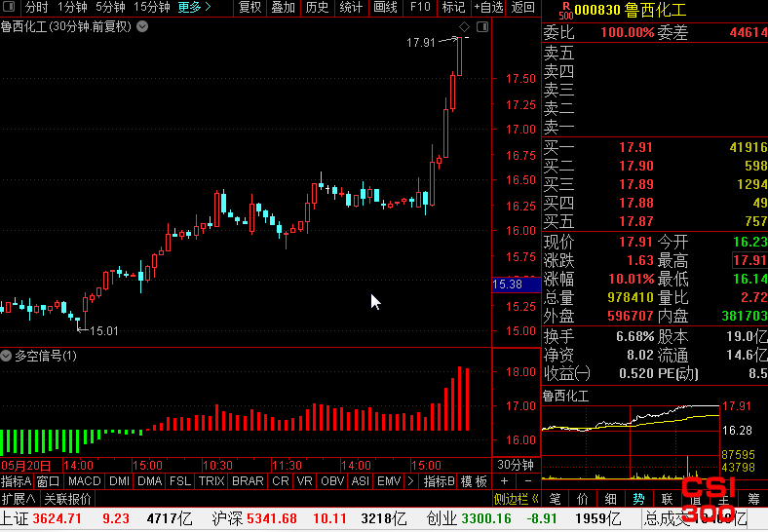Click the 最高 value 17.91 box
768x532 pixels.
point(749,260)
